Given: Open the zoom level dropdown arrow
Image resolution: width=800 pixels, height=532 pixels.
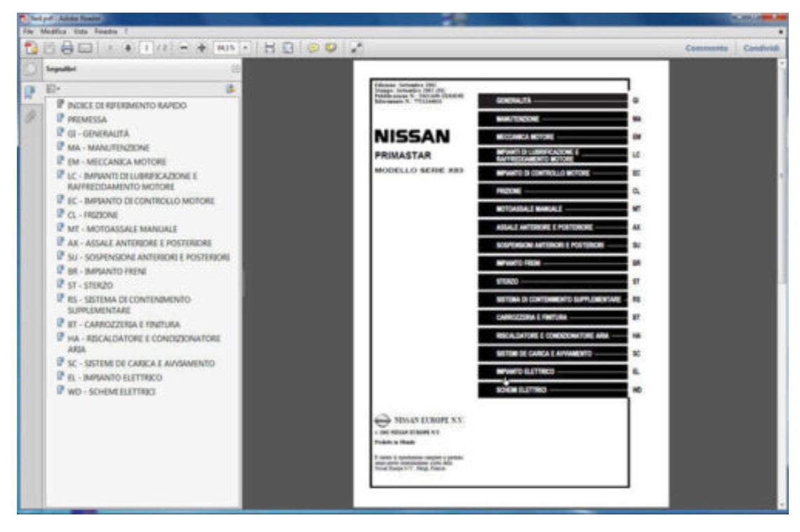Looking at the screenshot, I should coord(246,48).
